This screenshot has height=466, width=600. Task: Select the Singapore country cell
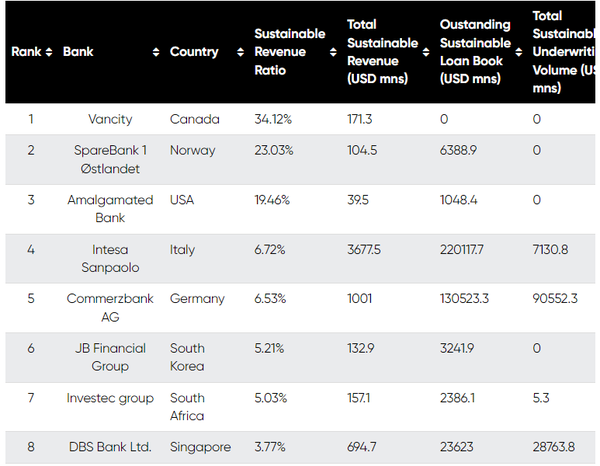[x=200, y=447]
